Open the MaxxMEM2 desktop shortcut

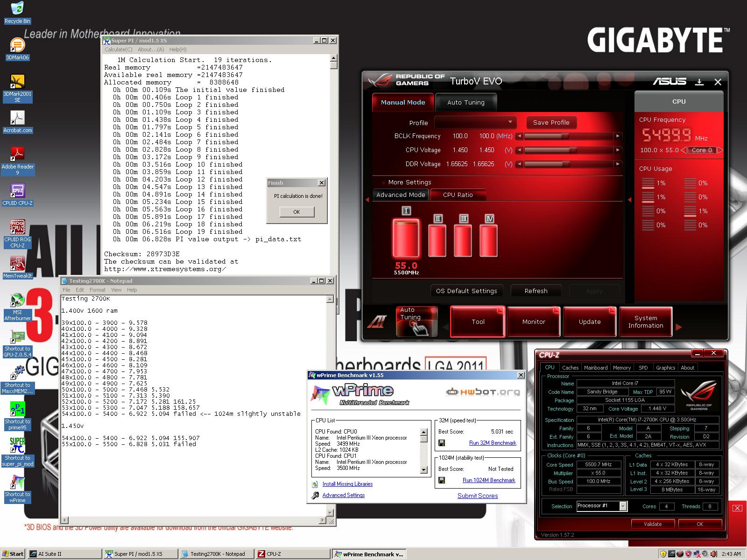pyautogui.click(x=17, y=379)
